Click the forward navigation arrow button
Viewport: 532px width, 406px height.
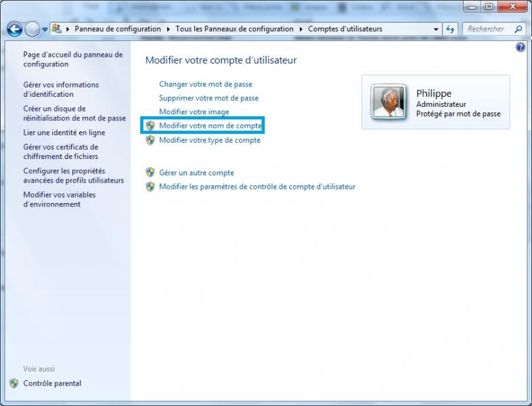coord(32,29)
